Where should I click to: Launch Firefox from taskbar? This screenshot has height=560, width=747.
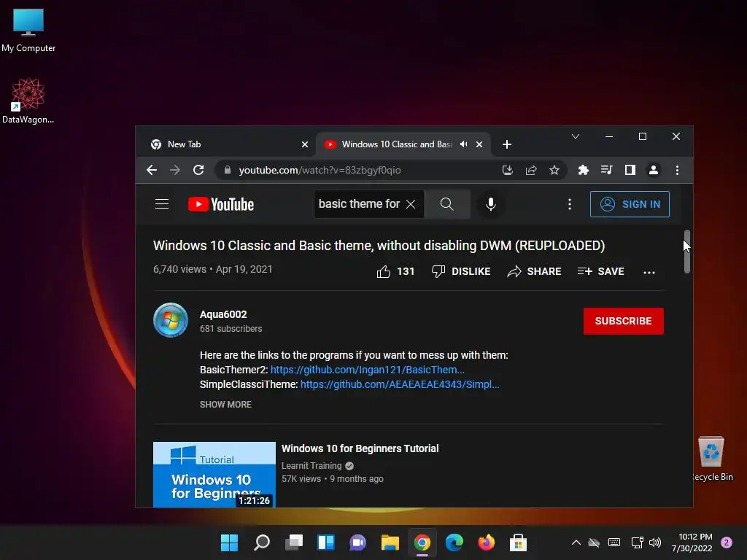click(486, 542)
